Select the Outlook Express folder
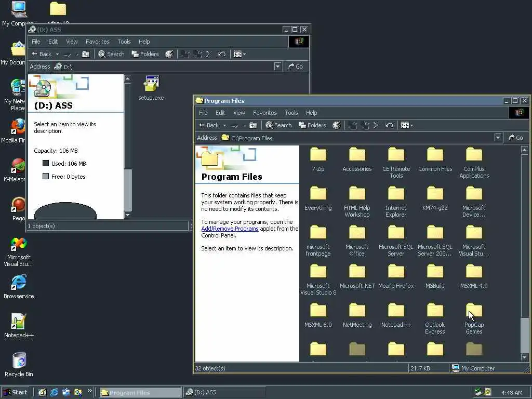This screenshot has width=532, height=399. [435, 320]
